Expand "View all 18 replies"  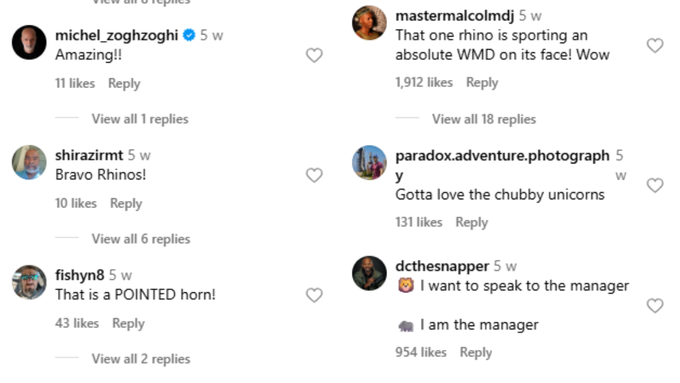484,119
